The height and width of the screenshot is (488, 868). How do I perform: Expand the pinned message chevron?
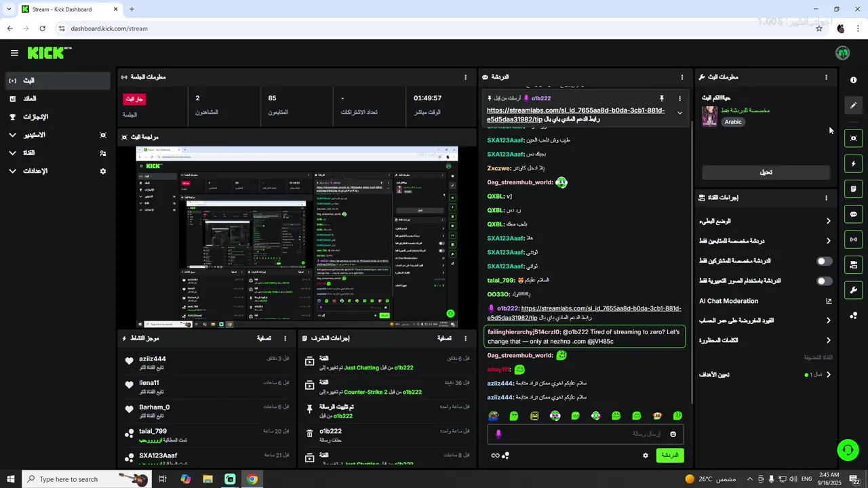click(679, 113)
